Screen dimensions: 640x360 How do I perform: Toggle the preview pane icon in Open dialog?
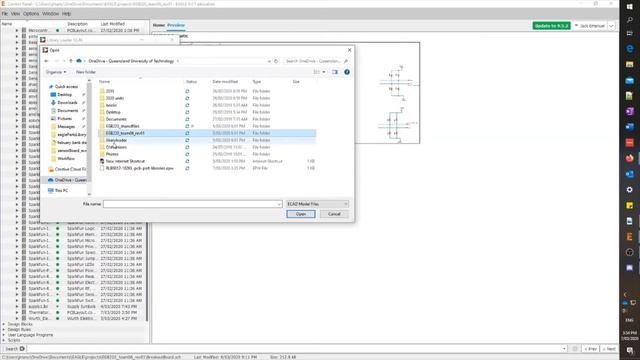coord(335,72)
